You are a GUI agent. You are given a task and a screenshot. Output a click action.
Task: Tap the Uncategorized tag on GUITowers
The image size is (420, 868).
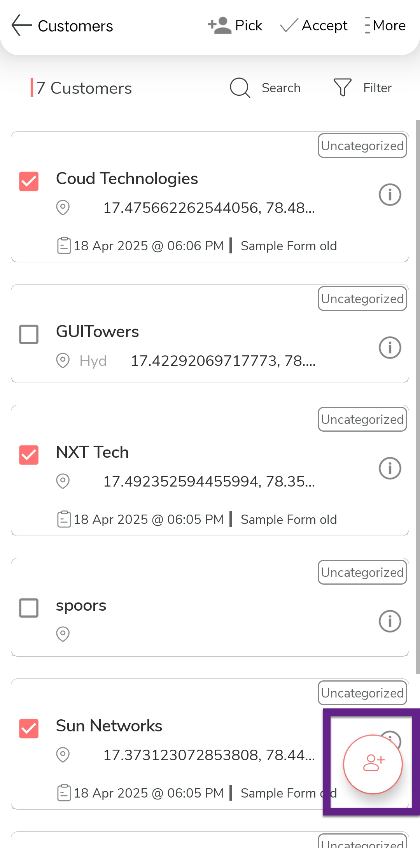(362, 299)
